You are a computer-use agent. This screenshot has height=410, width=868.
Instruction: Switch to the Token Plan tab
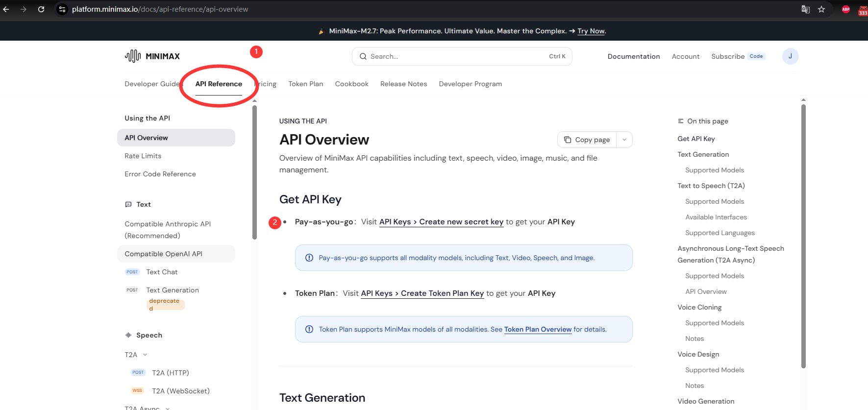(306, 84)
